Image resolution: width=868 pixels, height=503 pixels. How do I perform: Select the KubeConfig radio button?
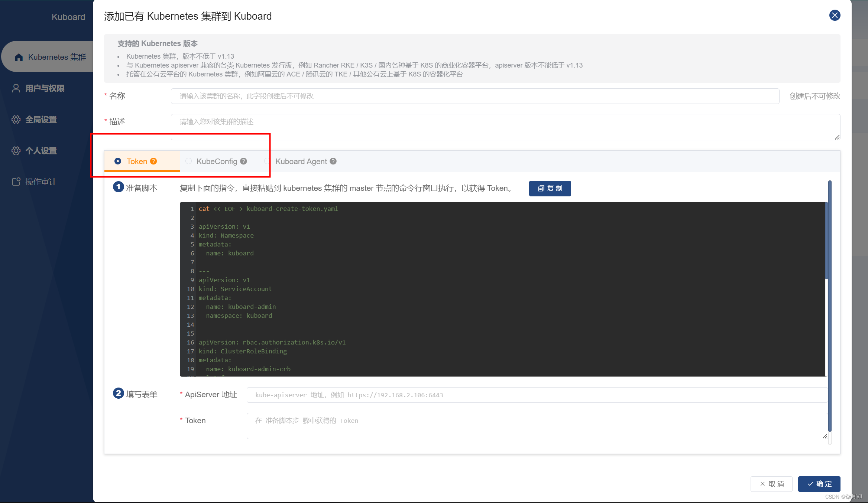click(189, 161)
